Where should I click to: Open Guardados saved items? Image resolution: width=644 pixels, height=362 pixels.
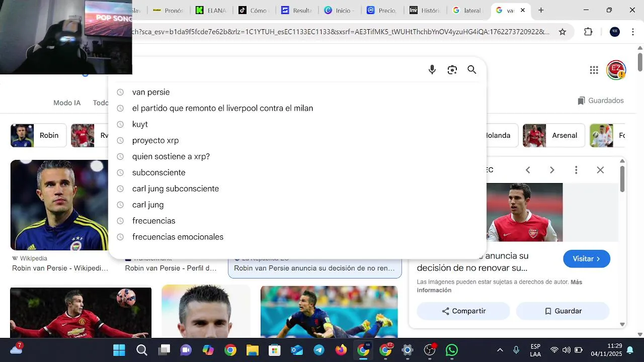[x=601, y=101]
